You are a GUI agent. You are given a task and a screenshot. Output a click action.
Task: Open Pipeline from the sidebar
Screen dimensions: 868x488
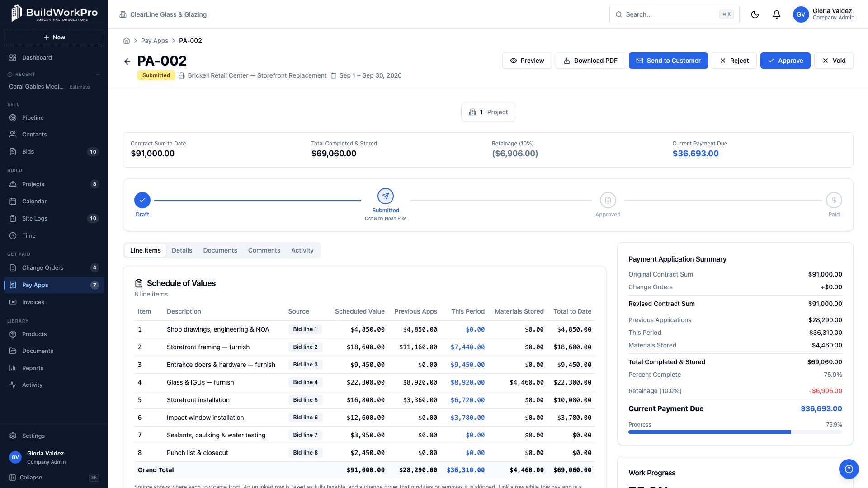(54, 118)
